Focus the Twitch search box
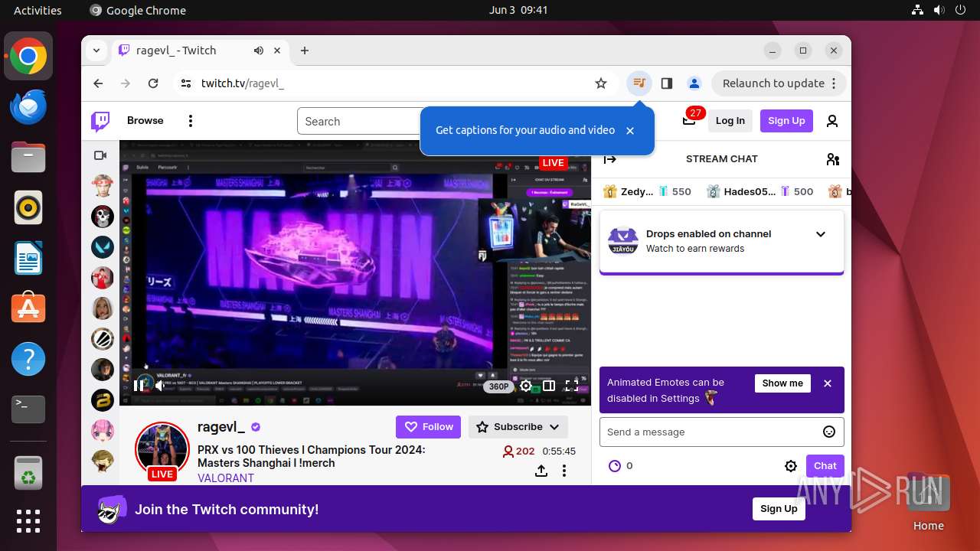 click(358, 121)
